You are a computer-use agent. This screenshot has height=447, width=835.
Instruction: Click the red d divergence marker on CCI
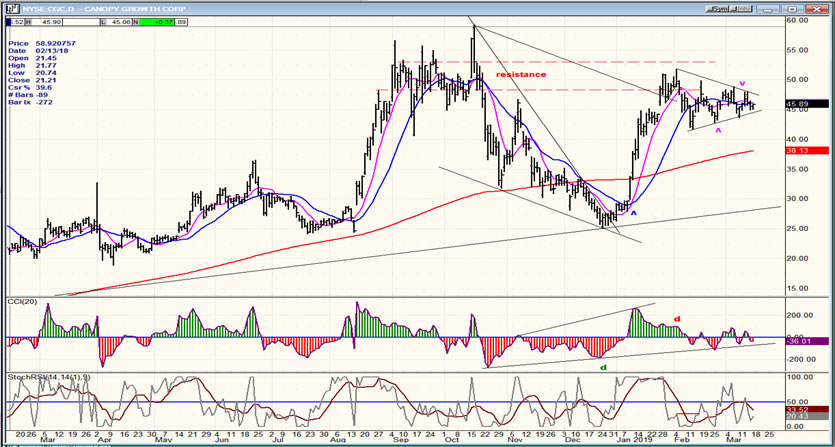click(677, 319)
